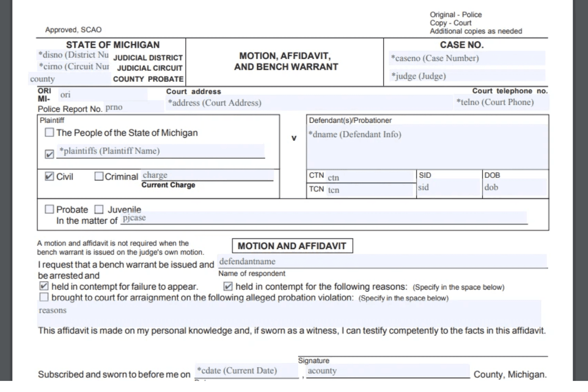This screenshot has width=588, height=392.
Task: Click the prno Police Report No. field
Action: pos(134,107)
